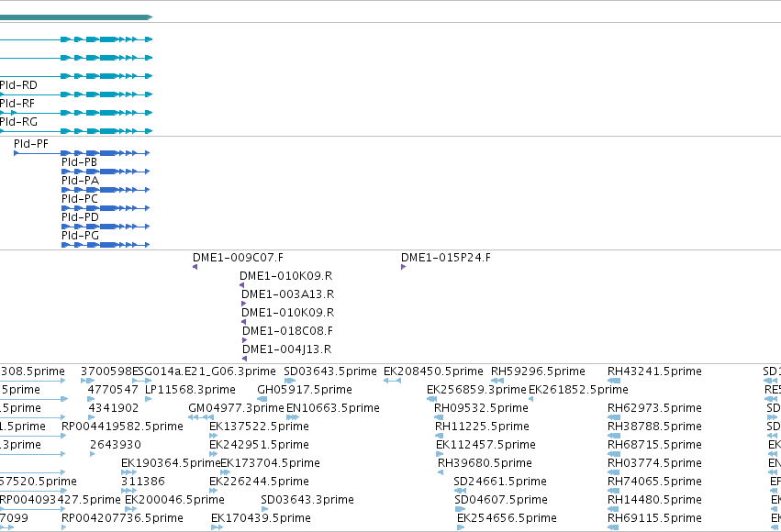Select EST RH14480.5prime
Viewport: 781px width, 532px height.
[x=654, y=500]
